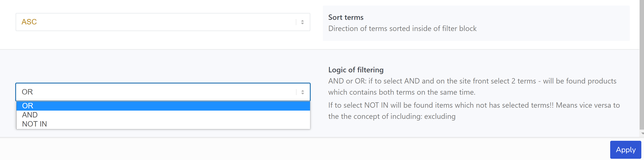This screenshot has height=160, width=644.
Task: Click the Logic of filtering heading
Action: pyautogui.click(x=356, y=70)
